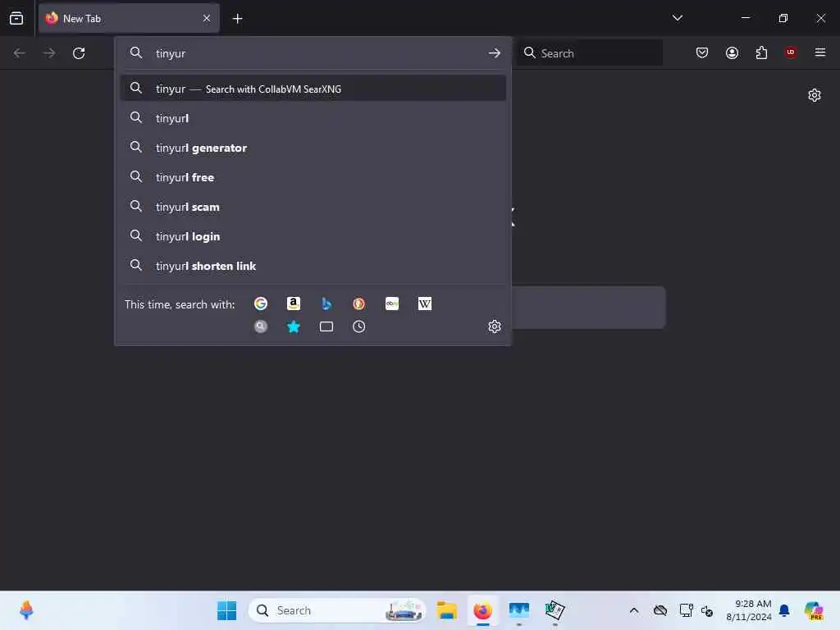Search with Bing this time

tap(326, 304)
